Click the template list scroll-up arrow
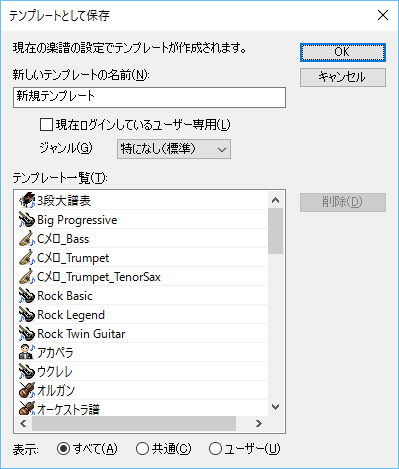The image size is (399, 469). [x=275, y=200]
